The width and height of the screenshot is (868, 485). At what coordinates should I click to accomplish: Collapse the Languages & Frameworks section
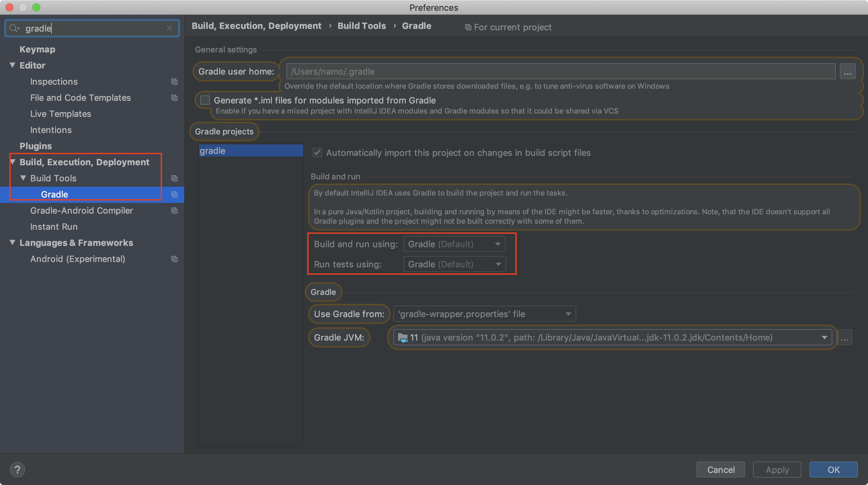(12, 242)
